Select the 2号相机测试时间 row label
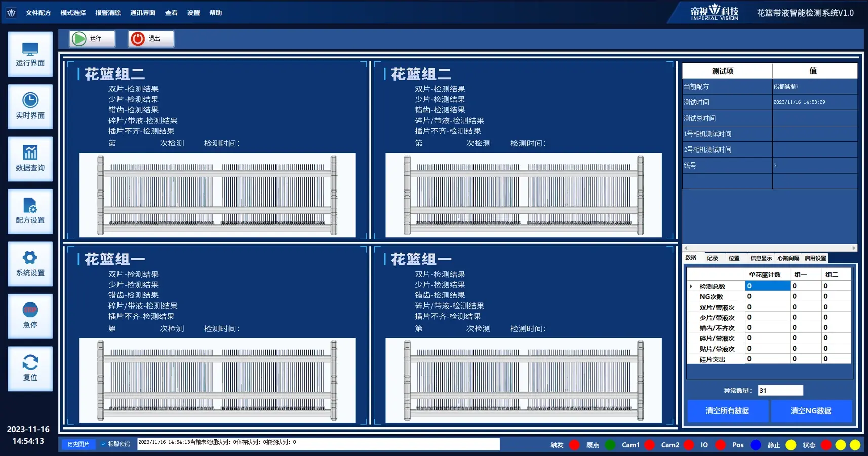This screenshot has width=868, height=456. coord(707,149)
